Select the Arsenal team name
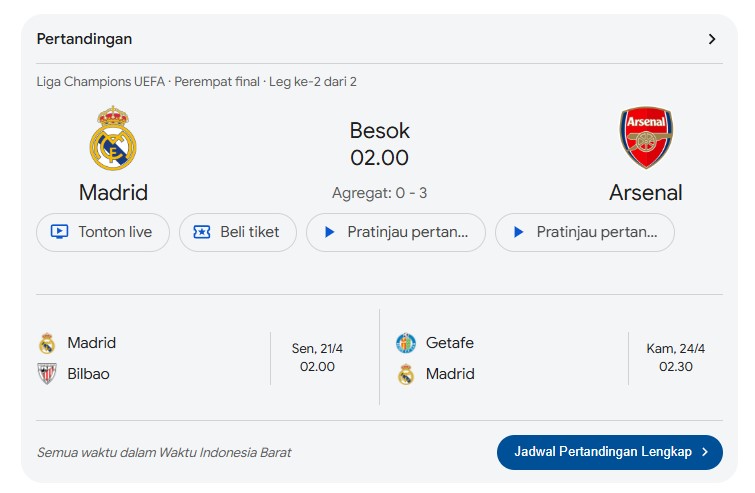This screenshot has height=493, width=755. tap(646, 192)
